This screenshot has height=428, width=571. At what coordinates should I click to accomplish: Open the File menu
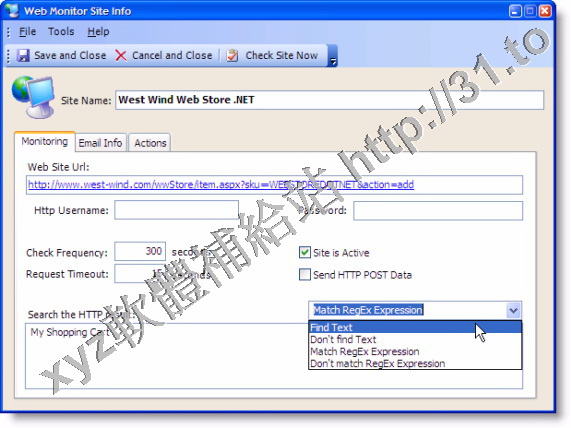(x=27, y=32)
